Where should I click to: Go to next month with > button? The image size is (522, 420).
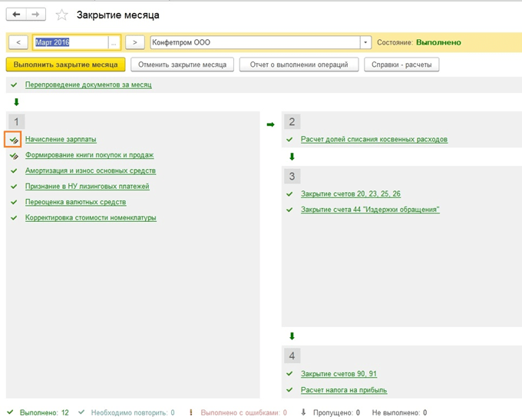(x=135, y=43)
